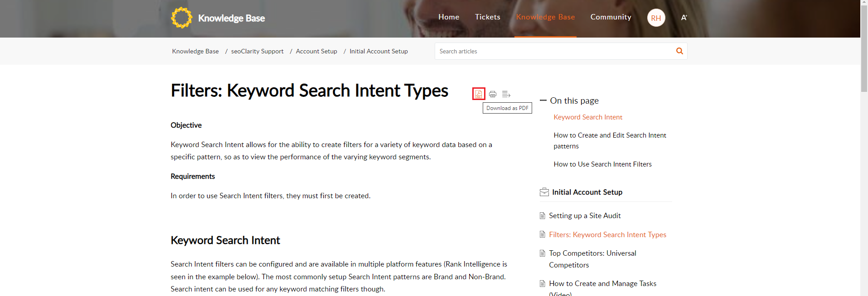The image size is (868, 296).
Task: Click the font size adjust icon
Action: point(684,18)
